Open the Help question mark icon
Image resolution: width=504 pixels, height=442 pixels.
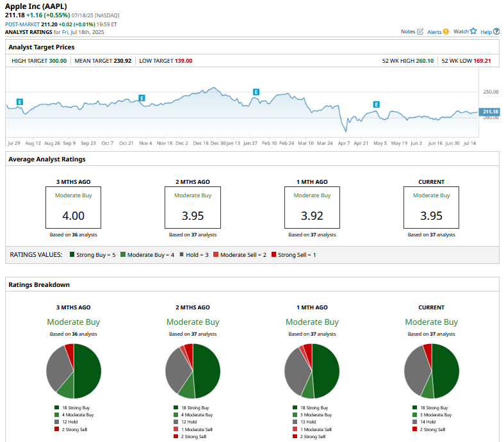(496, 31)
